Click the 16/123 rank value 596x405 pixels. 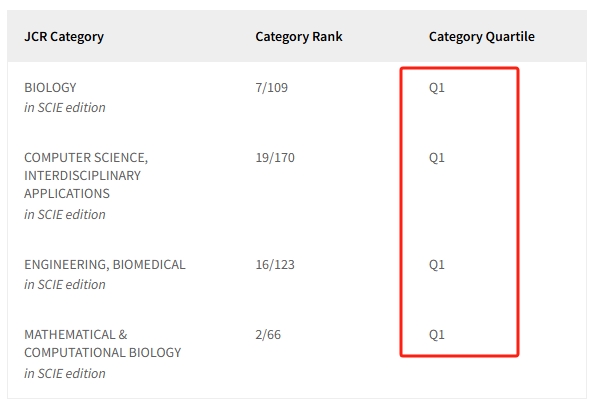tap(275, 264)
